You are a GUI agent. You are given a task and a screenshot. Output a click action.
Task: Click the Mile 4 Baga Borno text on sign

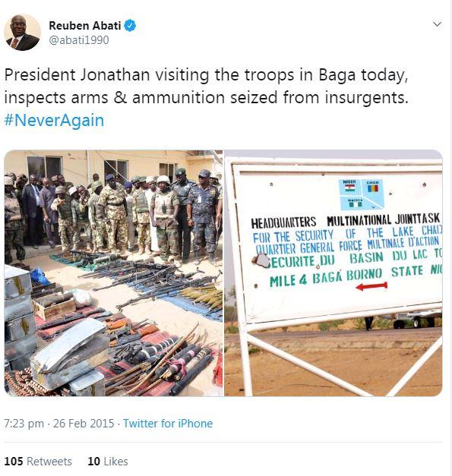[x=326, y=277]
